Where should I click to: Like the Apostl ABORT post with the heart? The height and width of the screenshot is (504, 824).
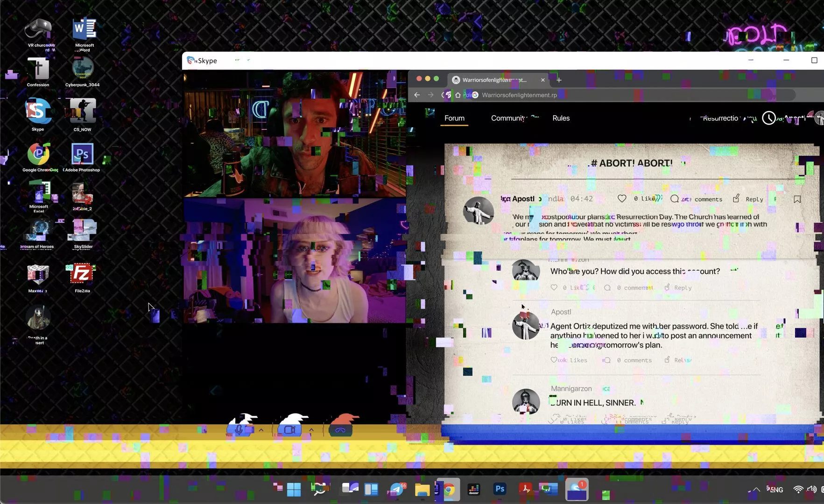(622, 199)
